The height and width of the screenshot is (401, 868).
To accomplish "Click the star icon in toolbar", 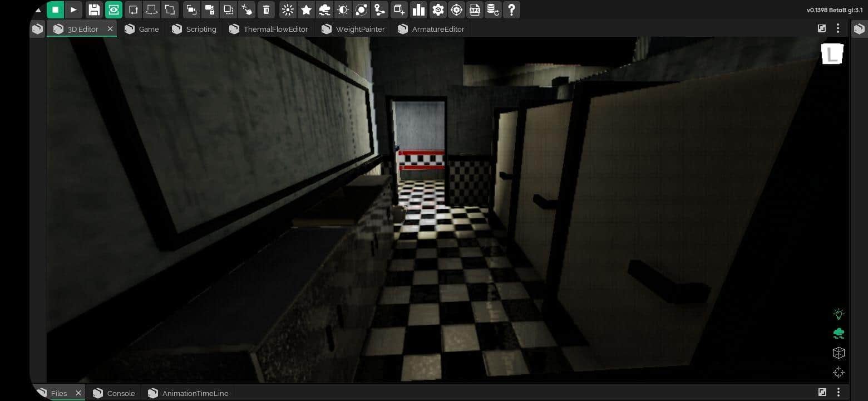I will [306, 9].
